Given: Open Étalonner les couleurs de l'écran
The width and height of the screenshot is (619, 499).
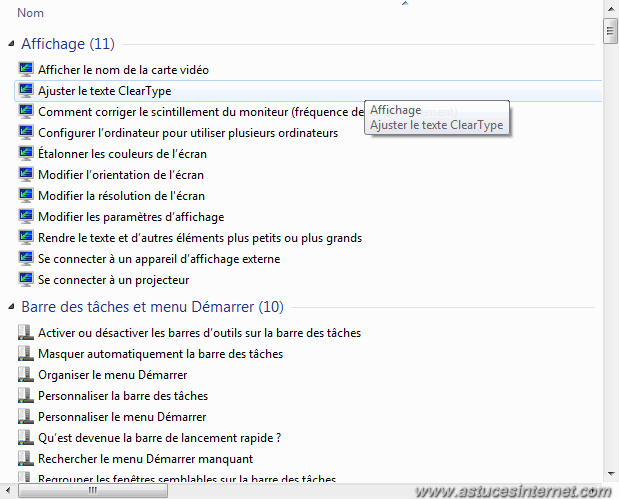Looking at the screenshot, I should 122,154.
